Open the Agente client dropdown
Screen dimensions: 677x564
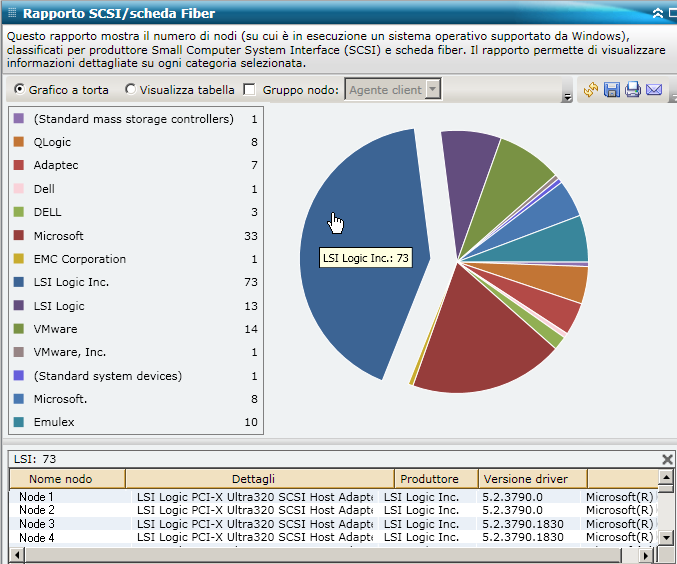[x=433, y=90]
